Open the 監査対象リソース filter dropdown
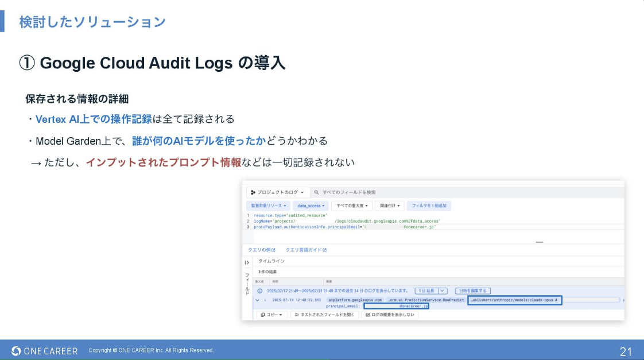The height and width of the screenshot is (360, 644). pyautogui.click(x=268, y=206)
